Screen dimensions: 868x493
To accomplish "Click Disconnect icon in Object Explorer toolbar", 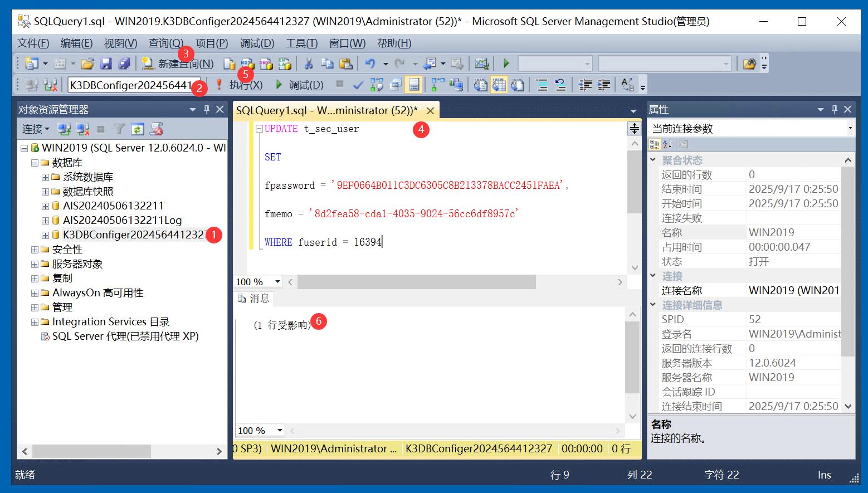I will [x=82, y=129].
